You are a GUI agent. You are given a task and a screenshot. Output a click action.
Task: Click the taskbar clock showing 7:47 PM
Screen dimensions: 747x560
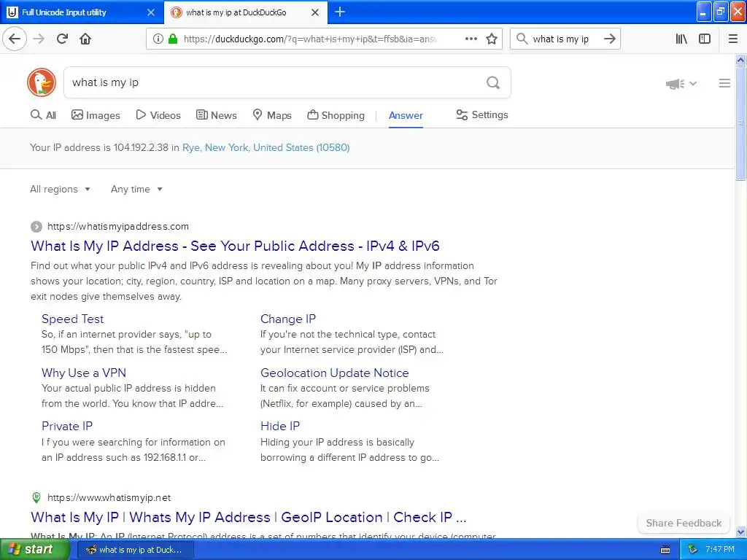click(x=720, y=550)
